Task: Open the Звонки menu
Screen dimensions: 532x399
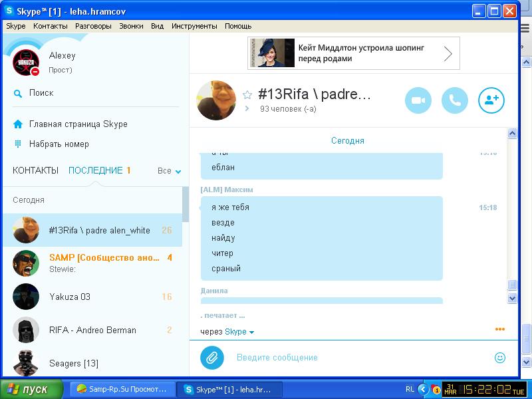Action: point(131,26)
